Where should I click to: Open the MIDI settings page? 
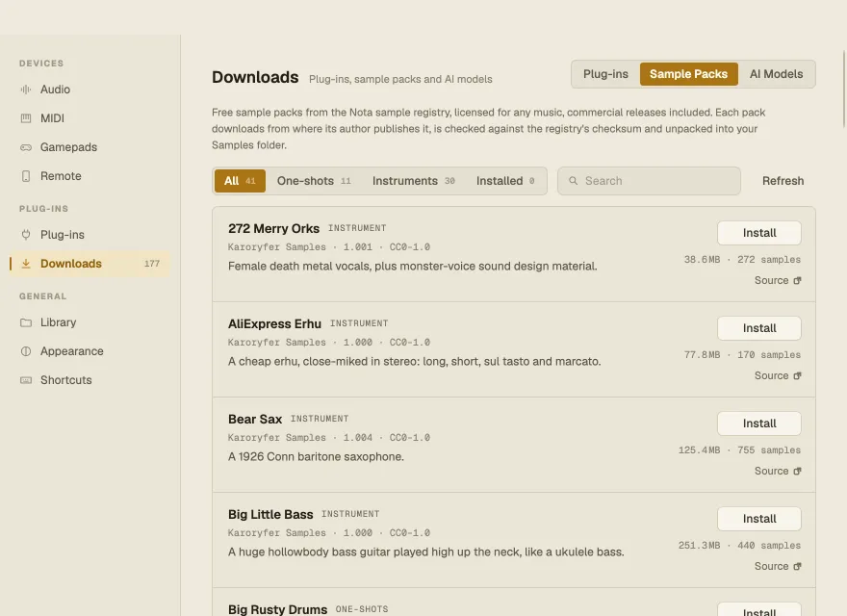(90, 118)
